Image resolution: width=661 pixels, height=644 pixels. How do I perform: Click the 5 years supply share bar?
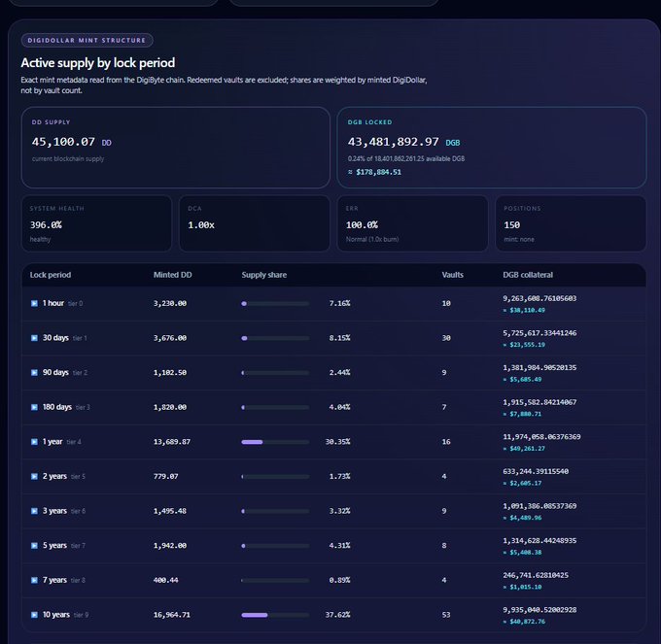coord(275,546)
